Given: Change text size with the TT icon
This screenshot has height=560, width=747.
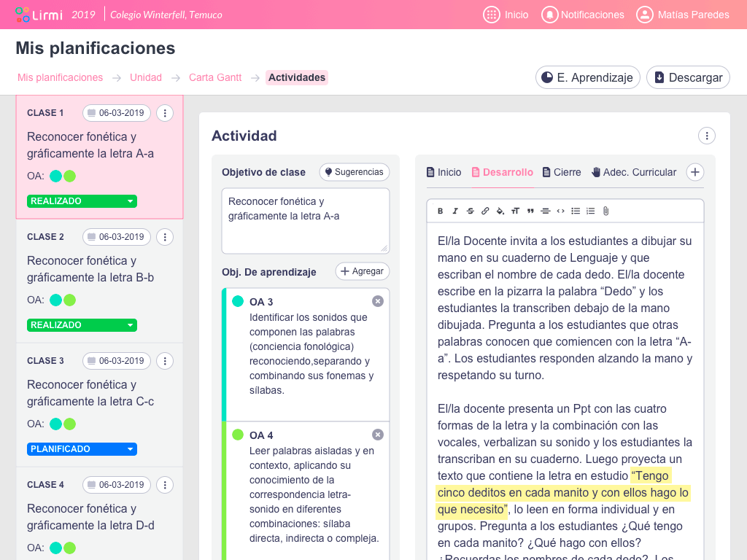Looking at the screenshot, I should [516, 211].
